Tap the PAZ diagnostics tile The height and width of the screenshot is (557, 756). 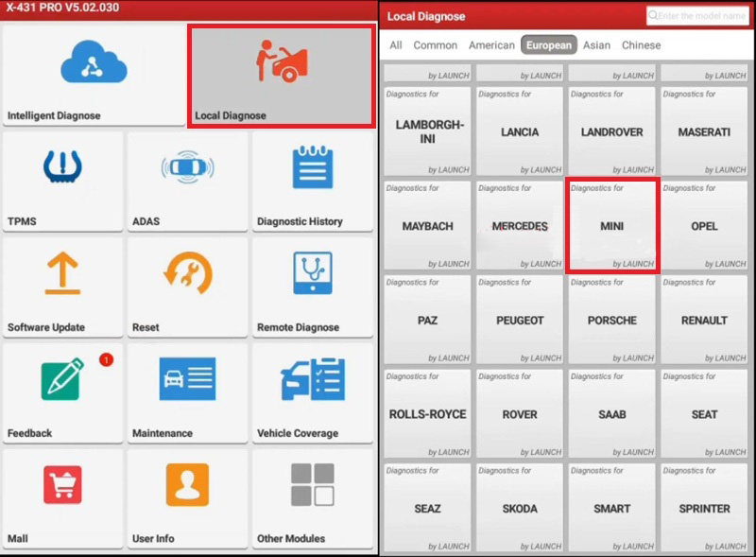[427, 320]
